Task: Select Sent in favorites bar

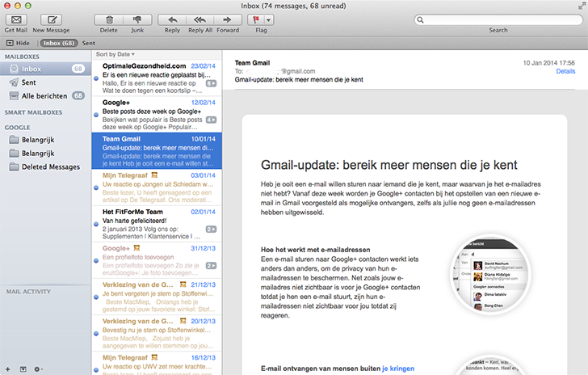Action: (x=89, y=43)
